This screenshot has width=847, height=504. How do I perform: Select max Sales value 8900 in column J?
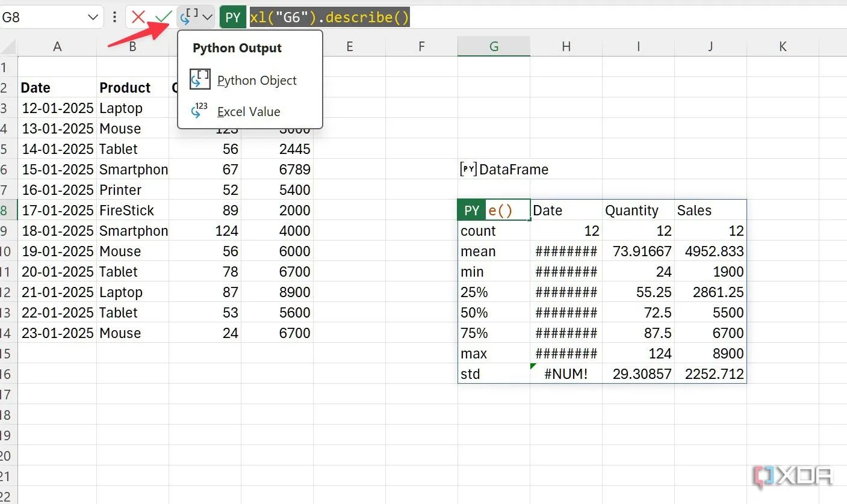click(x=710, y=353)
